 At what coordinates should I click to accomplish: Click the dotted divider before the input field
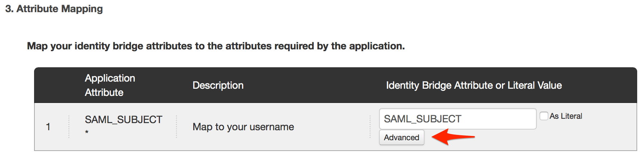tap(370, 127)
